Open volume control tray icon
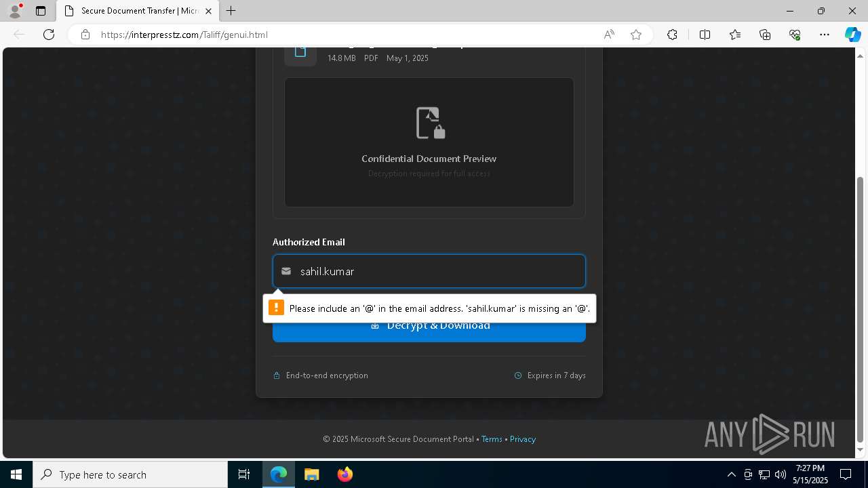The width and height of the screenshot is (868, 488). coord(781,474)
